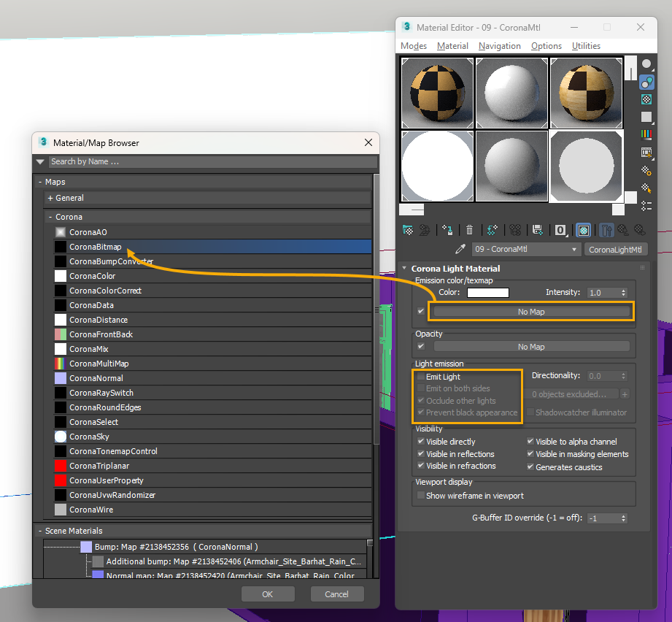This screenshot has height=622, width=672.
Task: Click Go Forward to Sibling icon
Action: [x=639, y=230]
